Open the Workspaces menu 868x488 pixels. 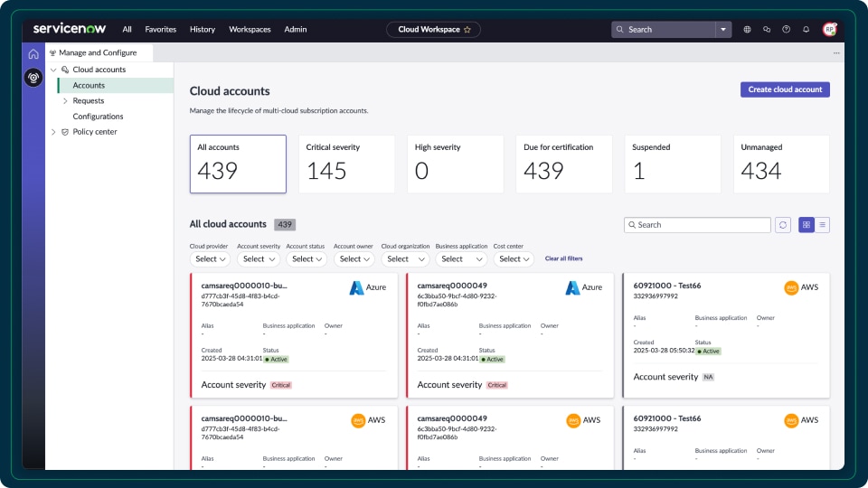(x=250, y=30)
